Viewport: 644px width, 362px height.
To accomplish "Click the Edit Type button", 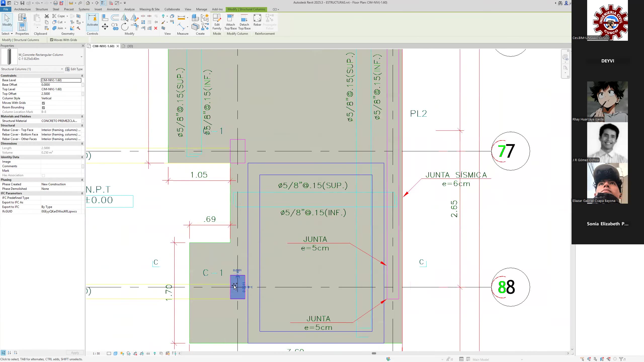I will (x=74, y=69).
